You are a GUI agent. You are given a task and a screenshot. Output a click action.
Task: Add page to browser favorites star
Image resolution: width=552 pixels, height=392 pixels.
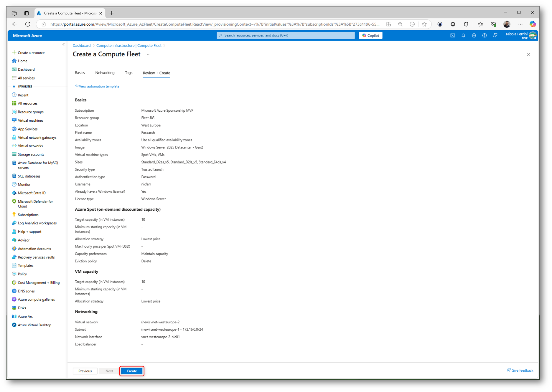(424, 24)
